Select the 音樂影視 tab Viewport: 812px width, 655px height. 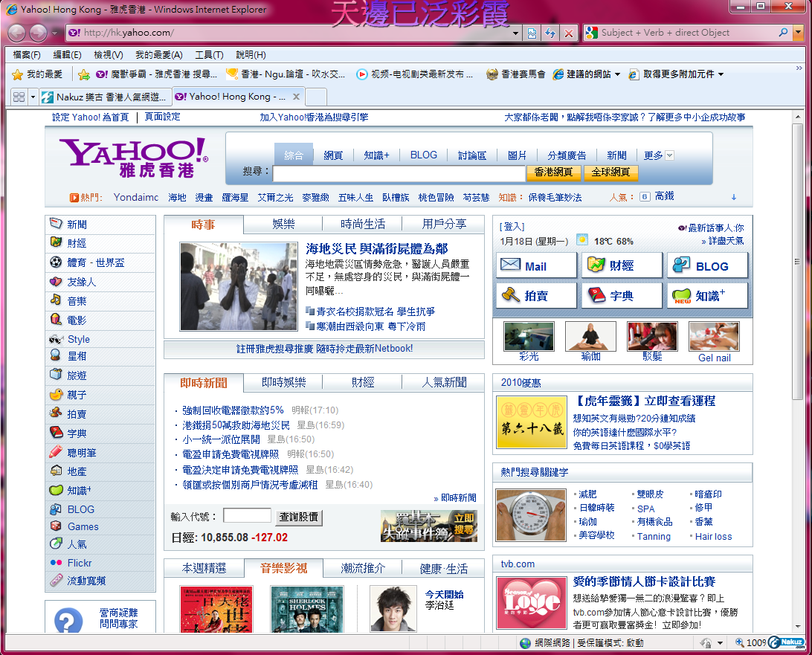coord(283,568)
